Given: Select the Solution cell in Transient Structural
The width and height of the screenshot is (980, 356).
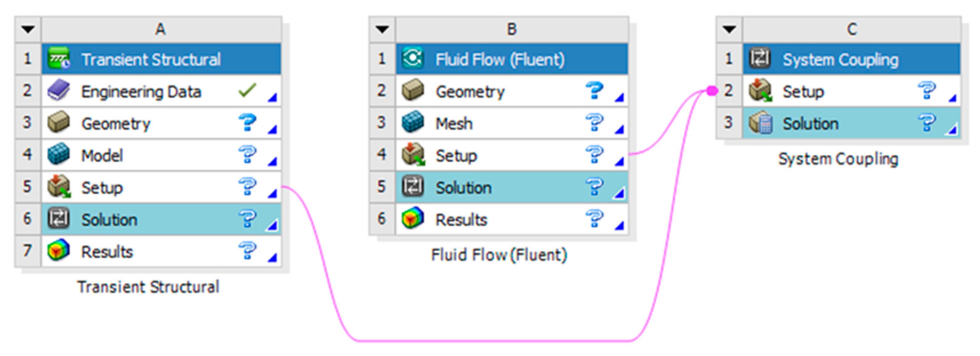Looking at the screenshot, I should tap(110, 219).
